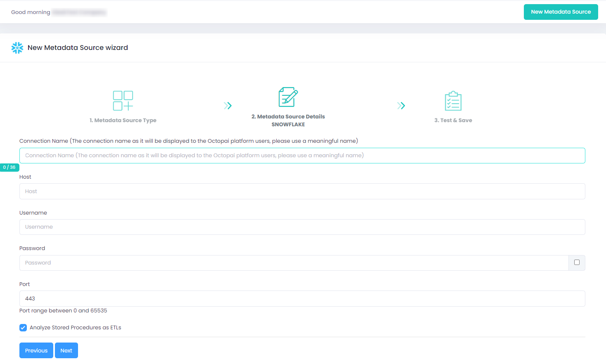The height and width of the screenshot is (364, 606).
Task: Click the double chevron before step 3
Action: (x=401, y=106)
